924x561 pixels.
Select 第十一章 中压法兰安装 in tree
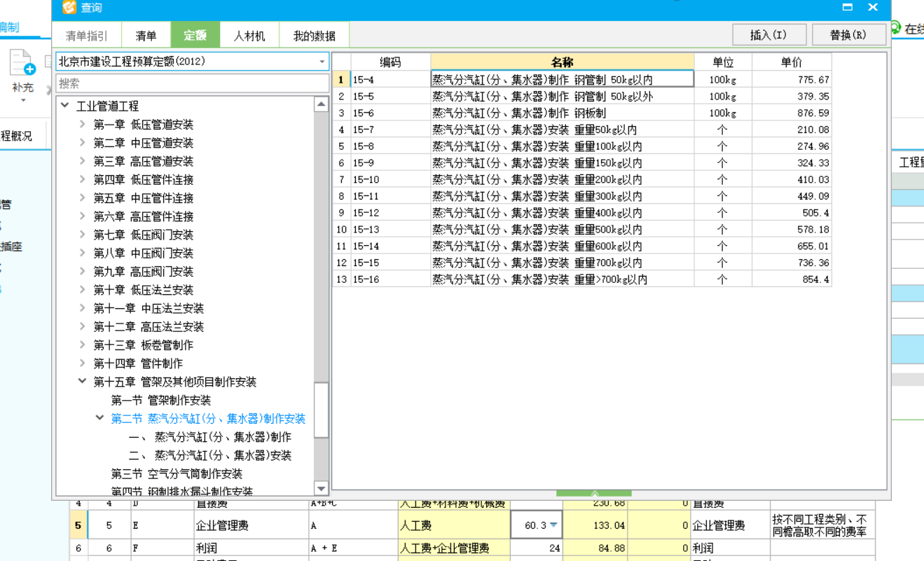149,308
